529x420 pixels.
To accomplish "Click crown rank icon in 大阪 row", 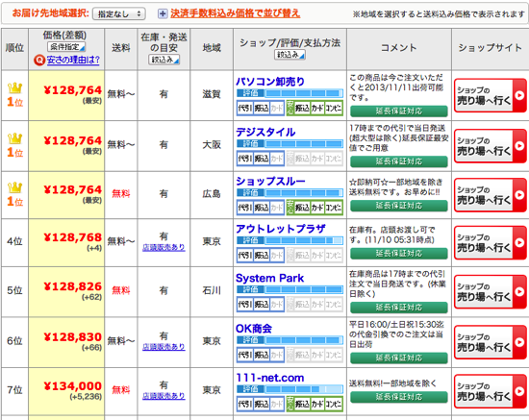I will click(x=14, y=138).
